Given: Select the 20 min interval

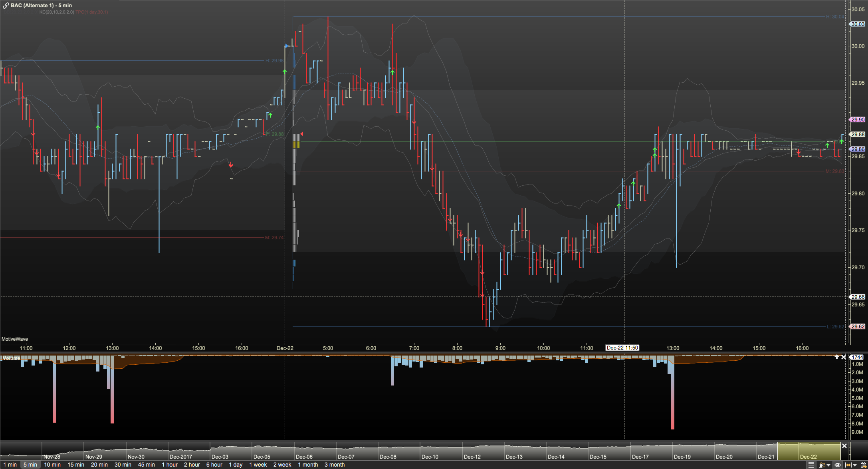Looking at the screenshot, I should pos(99,465).
